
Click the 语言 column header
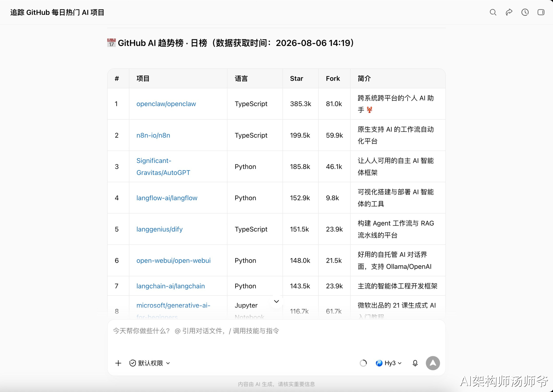[241, 78]
